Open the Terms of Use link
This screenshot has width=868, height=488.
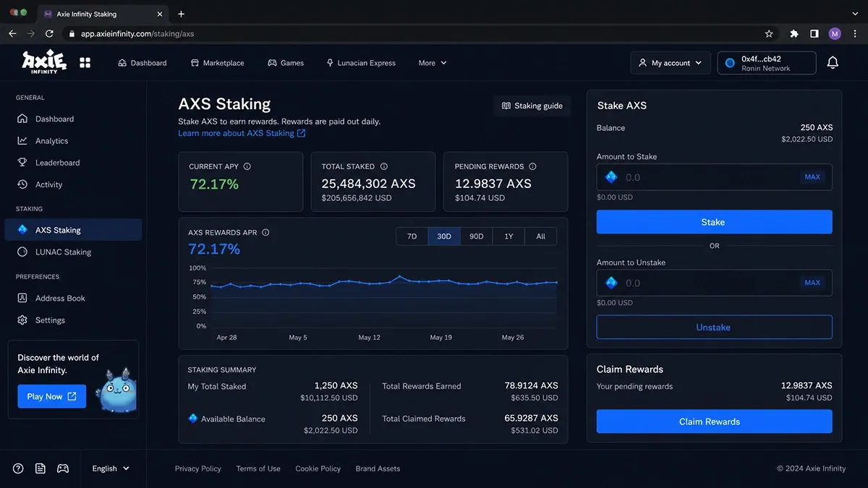(258, 468)
